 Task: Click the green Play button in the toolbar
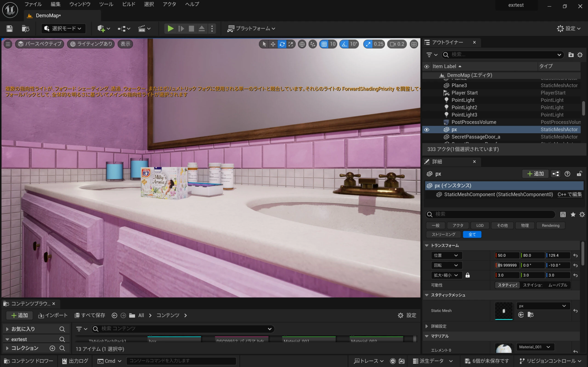pos(170,29)
